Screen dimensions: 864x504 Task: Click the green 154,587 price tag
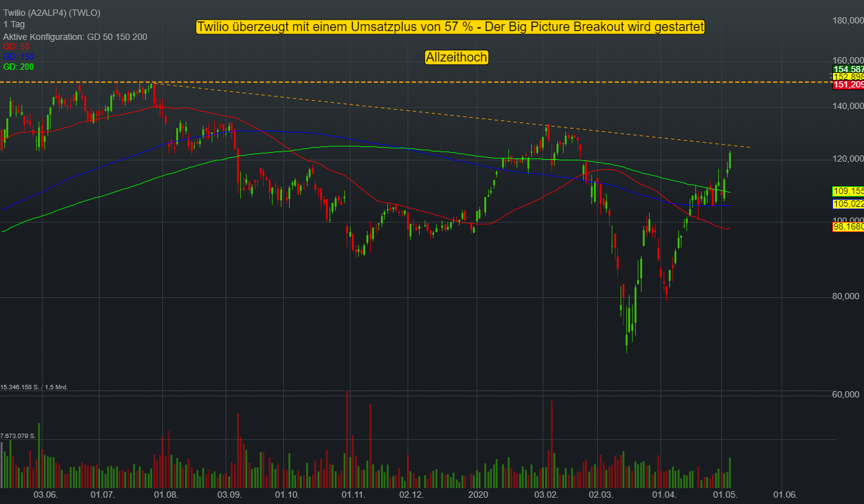848,68
